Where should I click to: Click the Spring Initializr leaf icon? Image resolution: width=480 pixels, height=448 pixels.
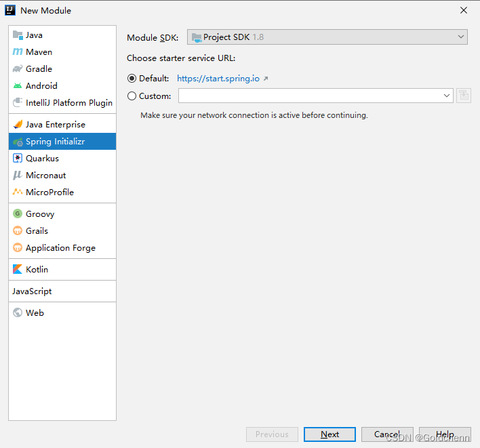point(18,142)
